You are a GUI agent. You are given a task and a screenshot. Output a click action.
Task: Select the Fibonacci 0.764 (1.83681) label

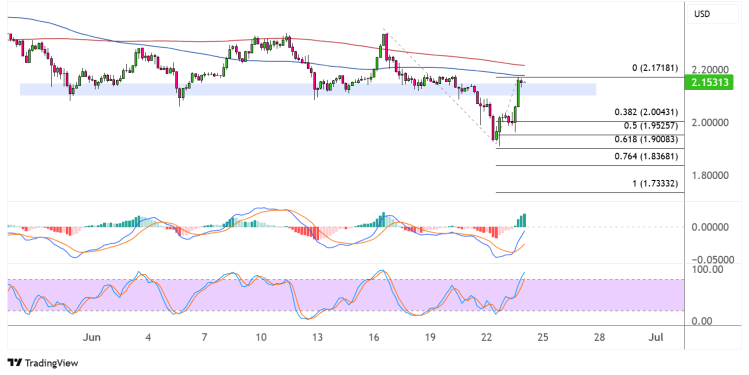coord(646,157)
